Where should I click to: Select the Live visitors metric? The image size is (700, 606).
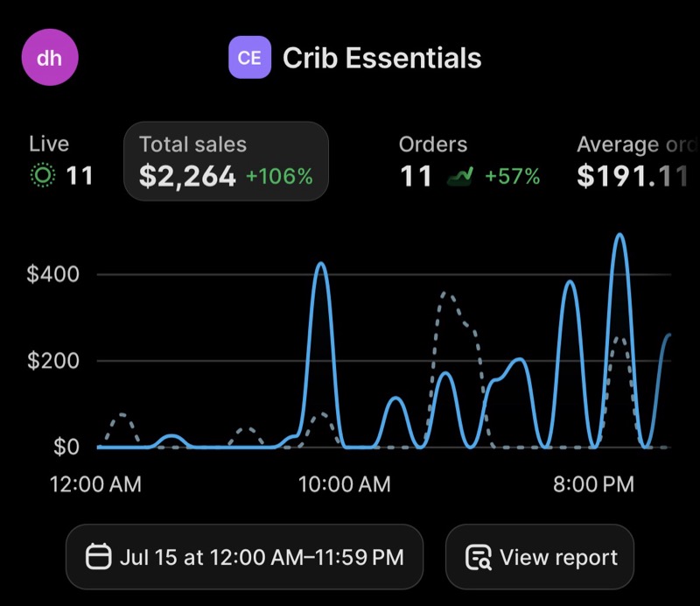tap(61, 161)
